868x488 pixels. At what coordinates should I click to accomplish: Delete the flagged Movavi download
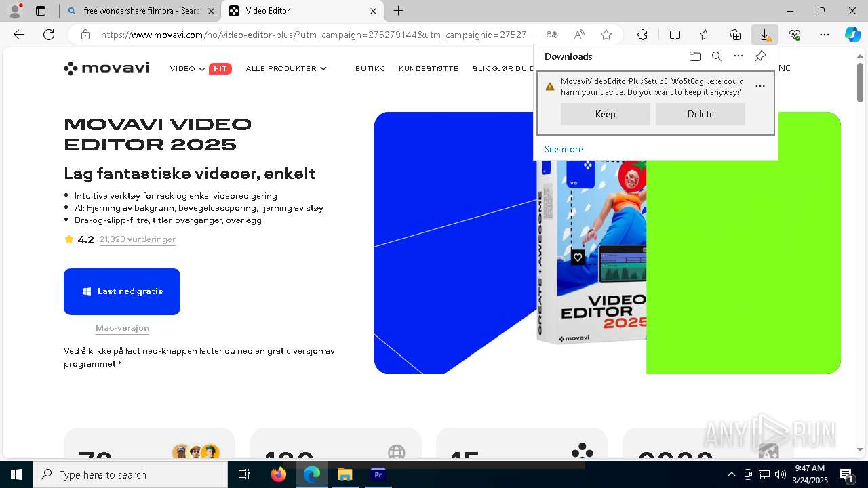point(701,114)
